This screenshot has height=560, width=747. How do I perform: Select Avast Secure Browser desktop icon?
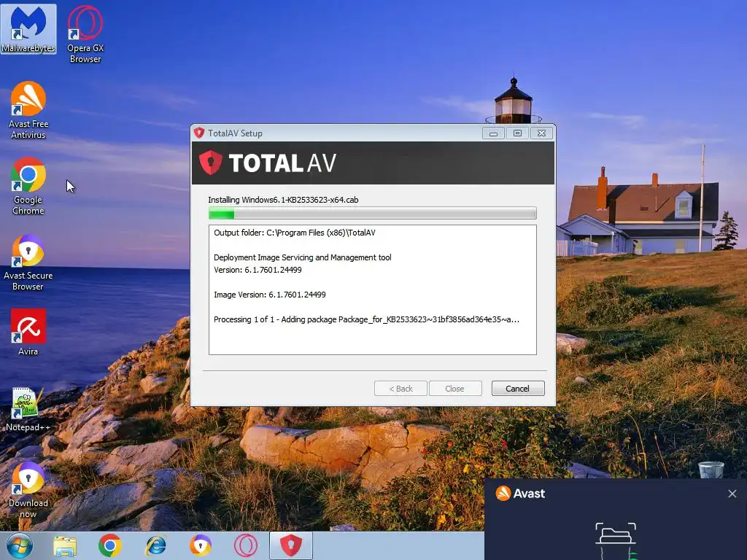click(x=28, y=262)
